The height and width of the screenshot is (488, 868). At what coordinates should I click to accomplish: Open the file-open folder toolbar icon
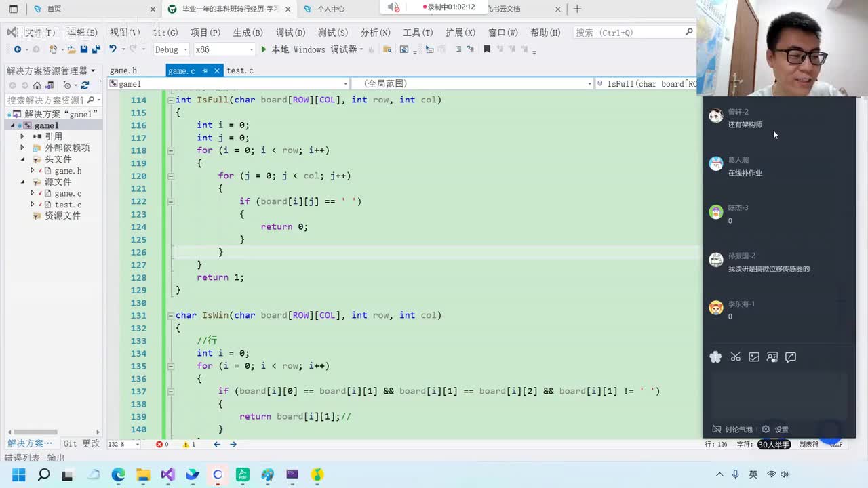coord(71,49)
